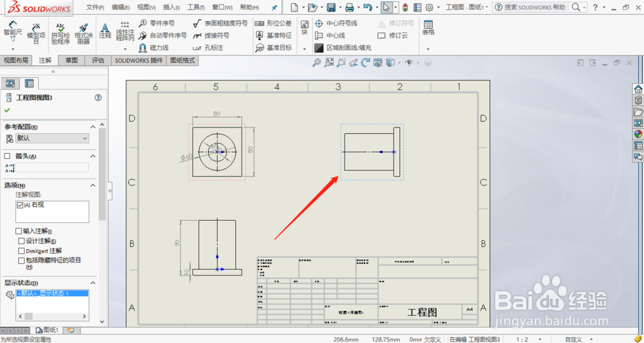The image size is (644, 343).
Task: Add a Surface Finish symbol
Action: point(220,23)
